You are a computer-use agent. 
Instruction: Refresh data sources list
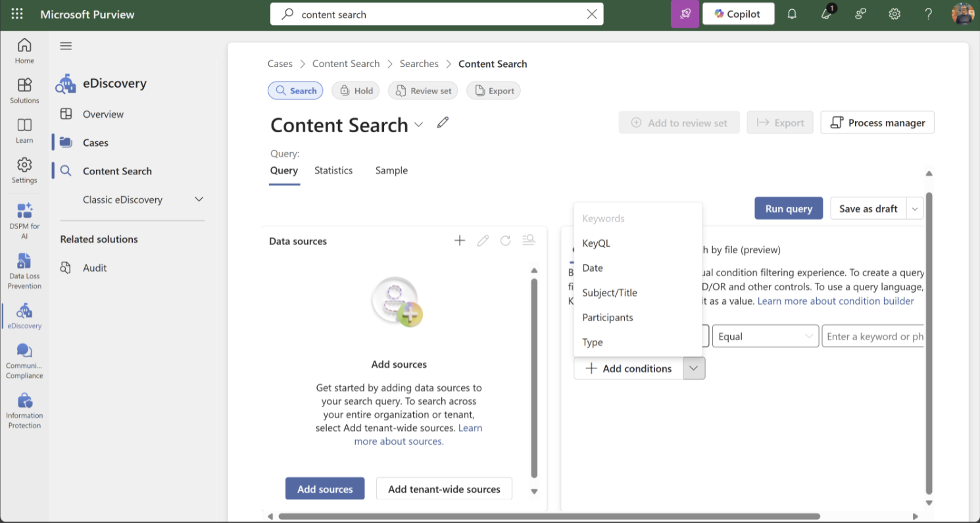pyautogui.click(x=505, y=241)
